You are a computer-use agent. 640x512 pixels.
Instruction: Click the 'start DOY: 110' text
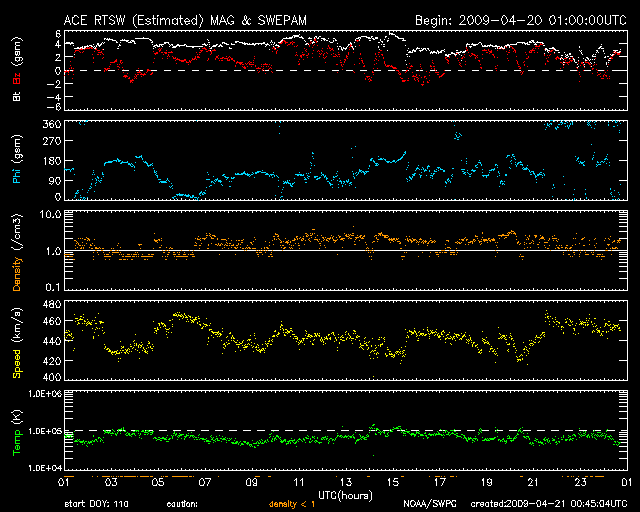click(x=96, y=504)
